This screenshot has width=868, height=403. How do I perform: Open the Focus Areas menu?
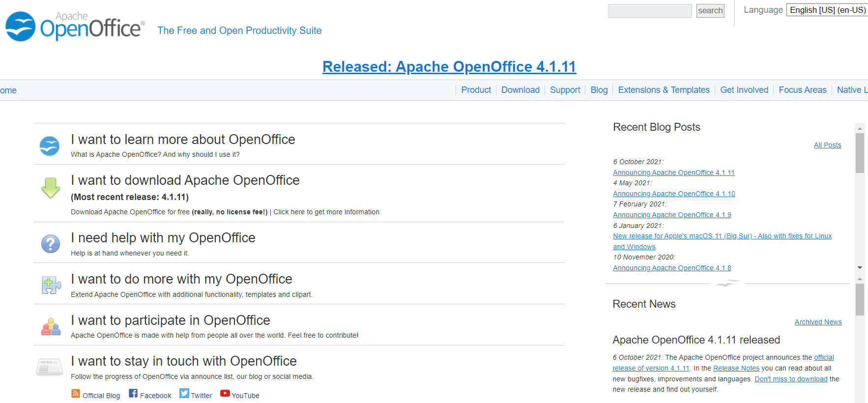coord(803,90)
